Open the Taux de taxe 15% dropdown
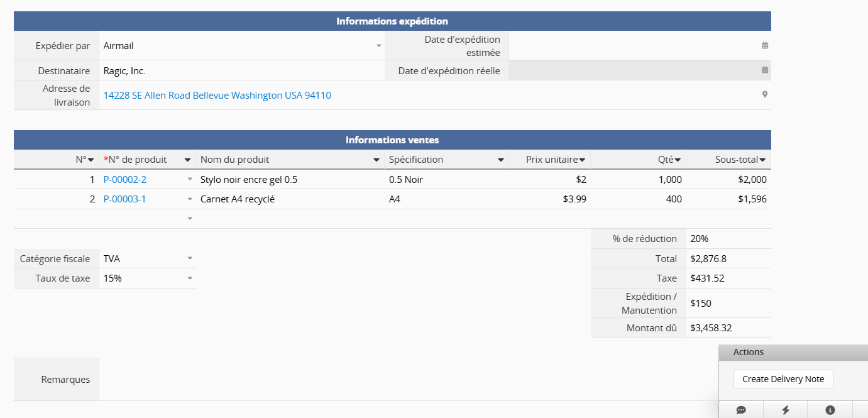 click(190, 278)
